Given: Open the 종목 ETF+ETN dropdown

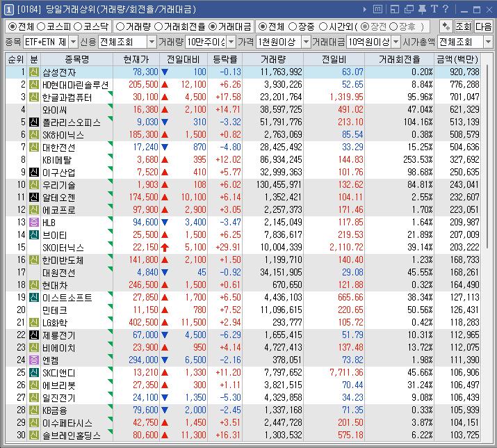Looking at the screenshot, I should 73,42.
